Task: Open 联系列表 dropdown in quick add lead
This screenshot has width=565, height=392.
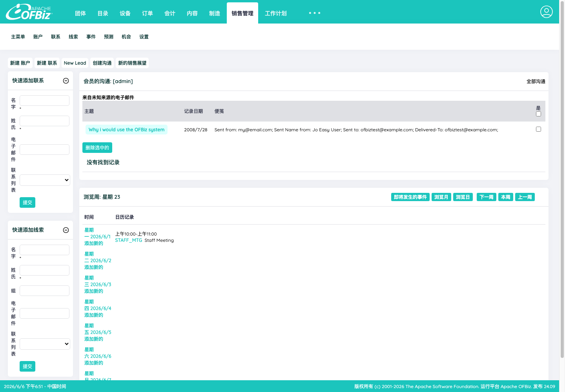Action: 45,344
